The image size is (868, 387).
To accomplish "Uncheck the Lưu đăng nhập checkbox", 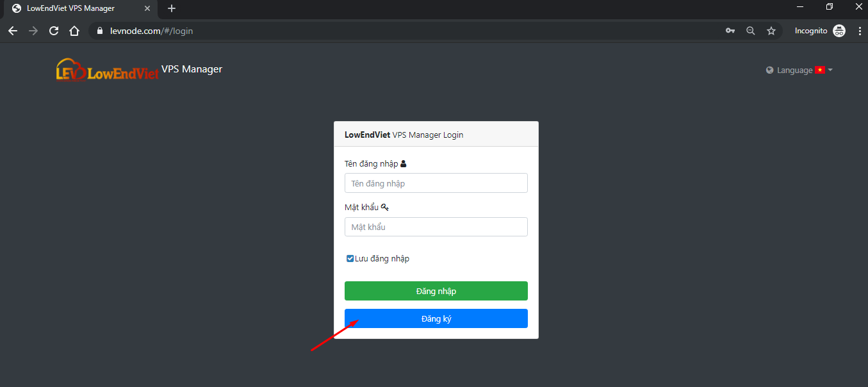I will (x=350, y=259).
